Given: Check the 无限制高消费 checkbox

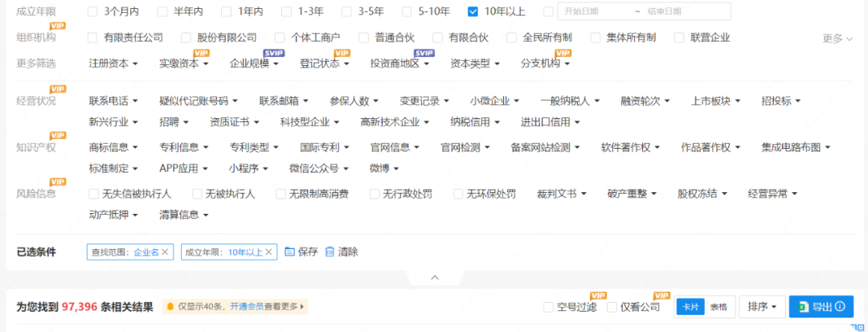Looking at the screenshot, I should [280, 194].
